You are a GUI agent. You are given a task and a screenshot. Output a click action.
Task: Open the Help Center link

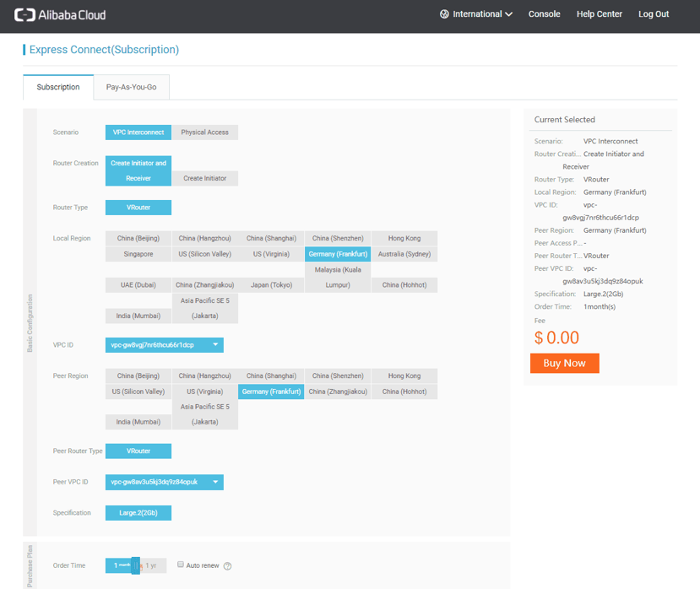600,14
